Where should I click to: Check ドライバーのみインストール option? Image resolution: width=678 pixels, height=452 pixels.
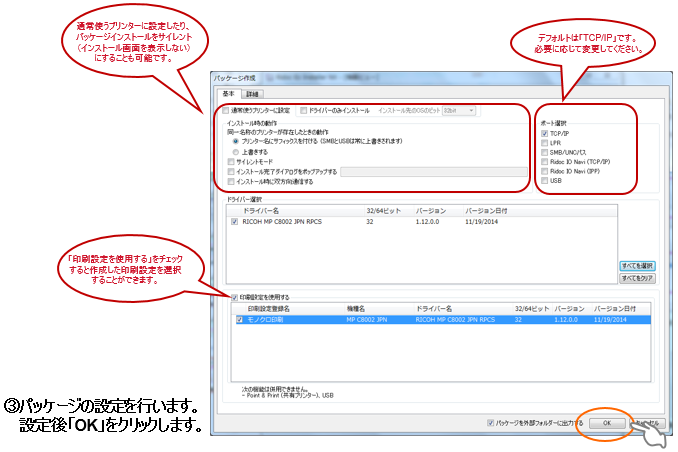304,110
